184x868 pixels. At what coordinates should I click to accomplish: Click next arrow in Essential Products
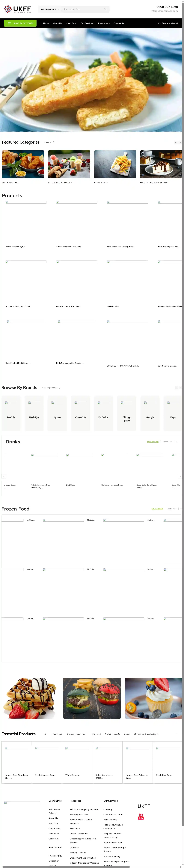point(181,734)
